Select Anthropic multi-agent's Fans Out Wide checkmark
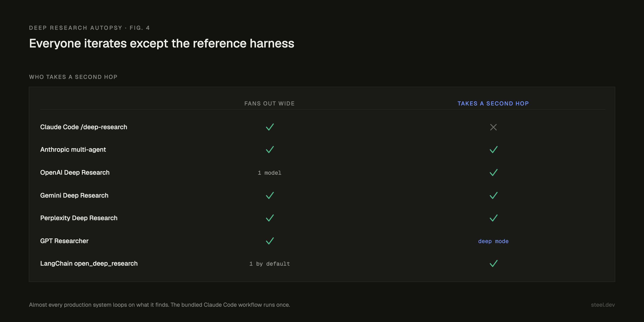 (270, 150)
